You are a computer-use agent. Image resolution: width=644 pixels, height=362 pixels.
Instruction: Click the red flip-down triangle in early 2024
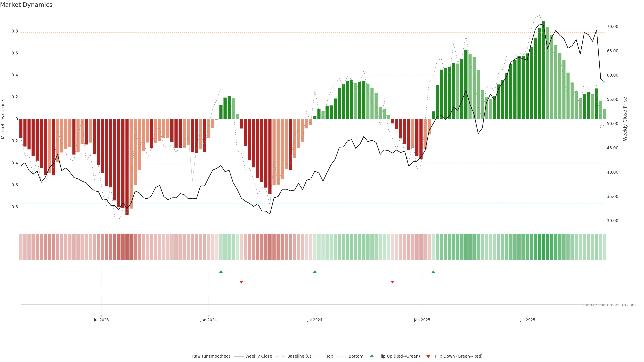(241, 282)
